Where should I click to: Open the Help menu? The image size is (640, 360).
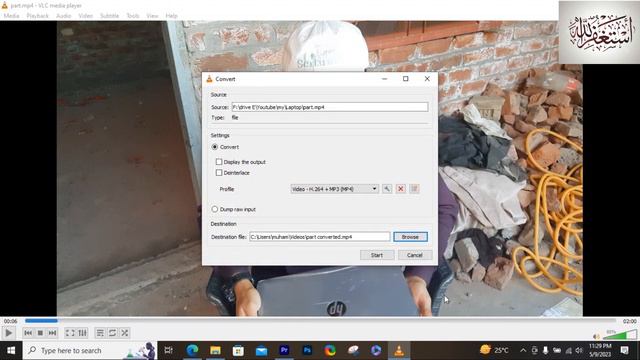(171, 16)
